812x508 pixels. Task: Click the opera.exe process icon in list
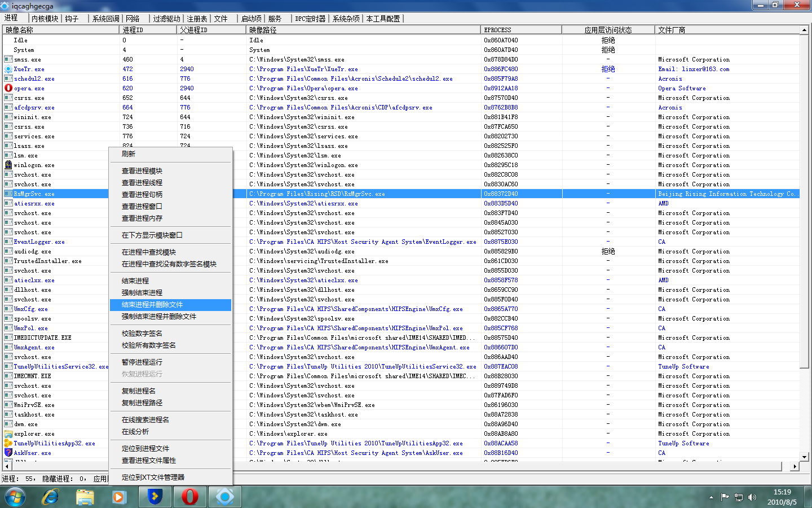[x=8, y=89]
